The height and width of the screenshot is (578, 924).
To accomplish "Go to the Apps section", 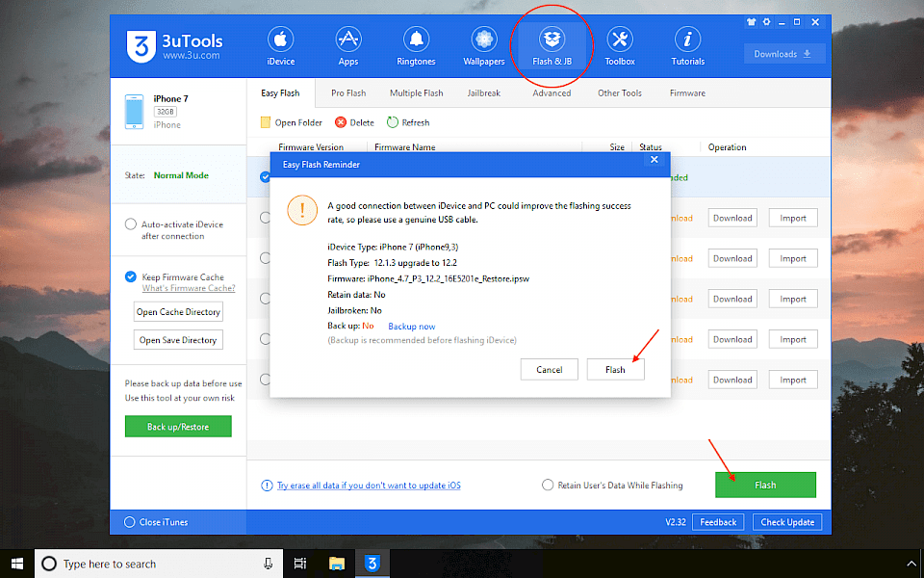I will coord(348,46).
